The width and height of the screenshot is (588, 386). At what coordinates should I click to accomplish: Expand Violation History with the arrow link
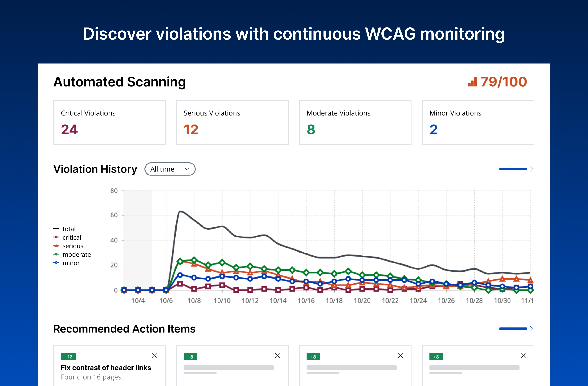[516, 169]
